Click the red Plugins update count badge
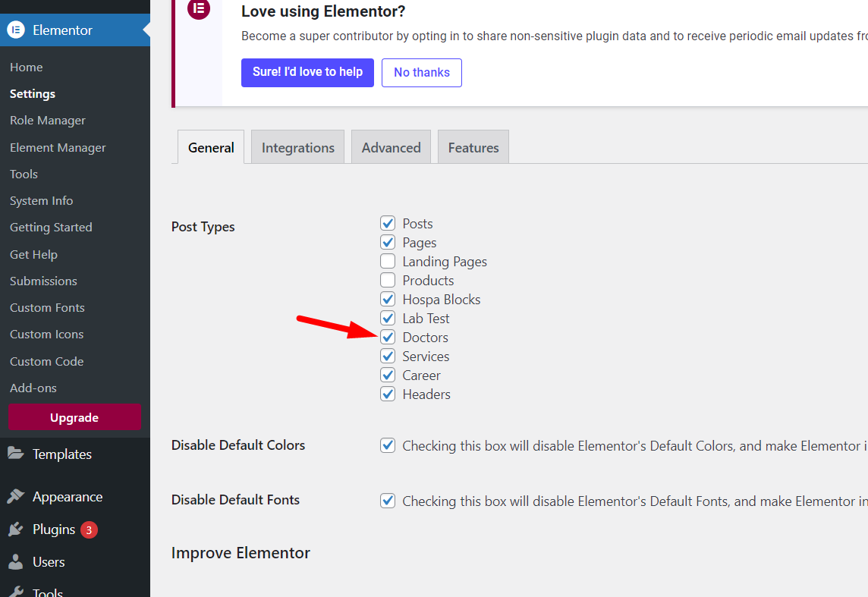The height and width of the screenshot is (597, 868). 89,529
